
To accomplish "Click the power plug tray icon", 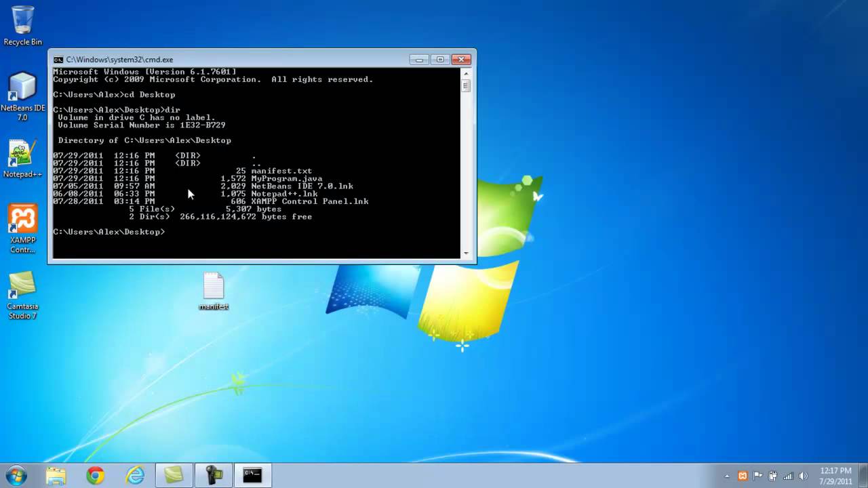I will (772, 476).
